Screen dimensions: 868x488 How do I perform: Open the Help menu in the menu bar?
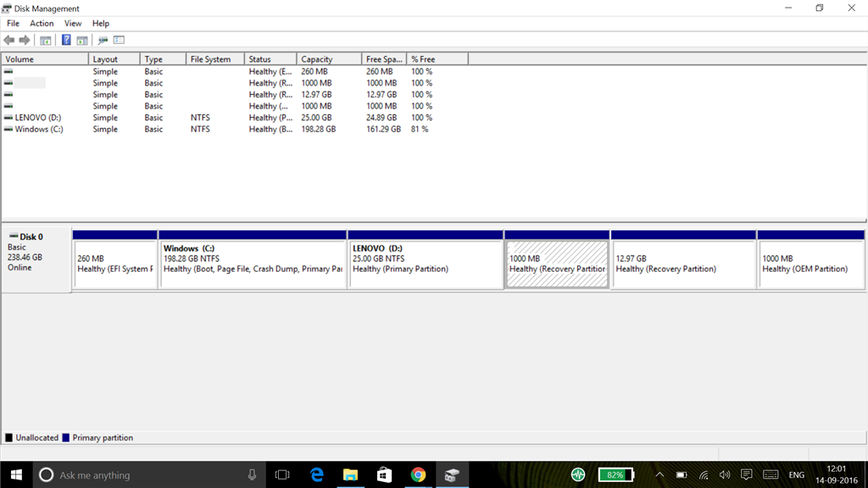click(x=101, y=23)
